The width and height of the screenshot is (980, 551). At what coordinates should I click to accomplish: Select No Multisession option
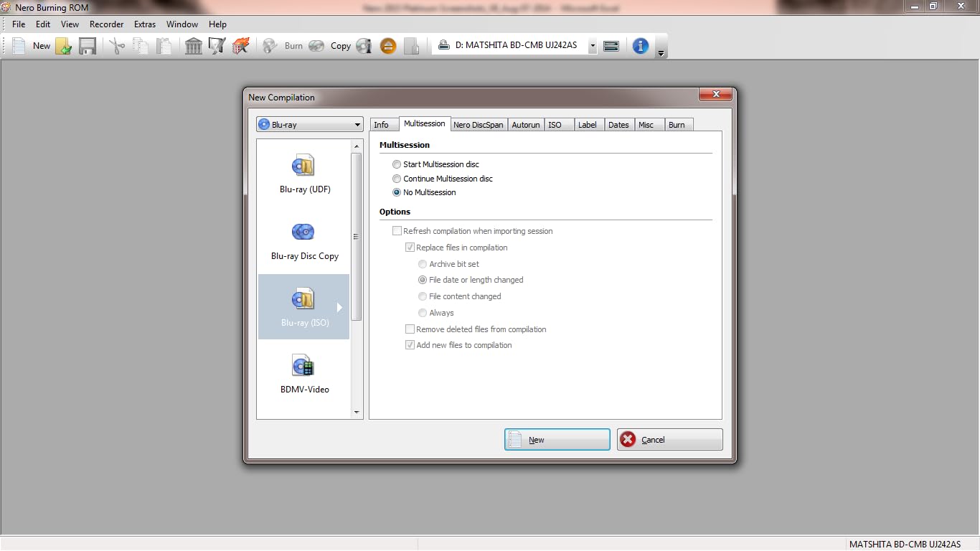(x=397, y=192)
